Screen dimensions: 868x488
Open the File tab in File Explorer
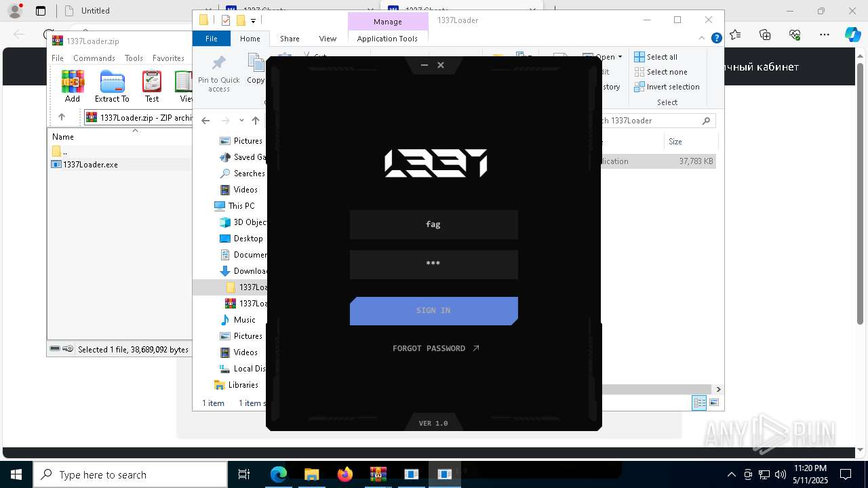click(x=212, y=39)
